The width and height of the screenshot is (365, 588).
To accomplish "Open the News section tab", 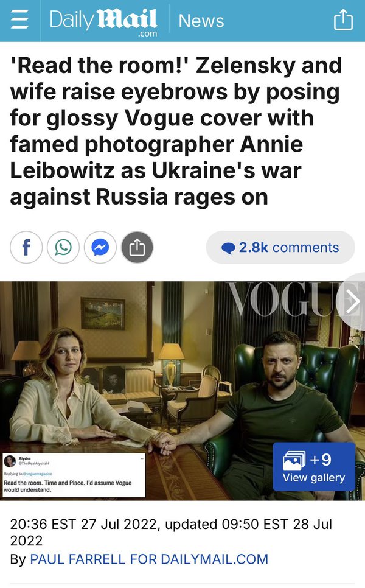I will coord(201,21).
